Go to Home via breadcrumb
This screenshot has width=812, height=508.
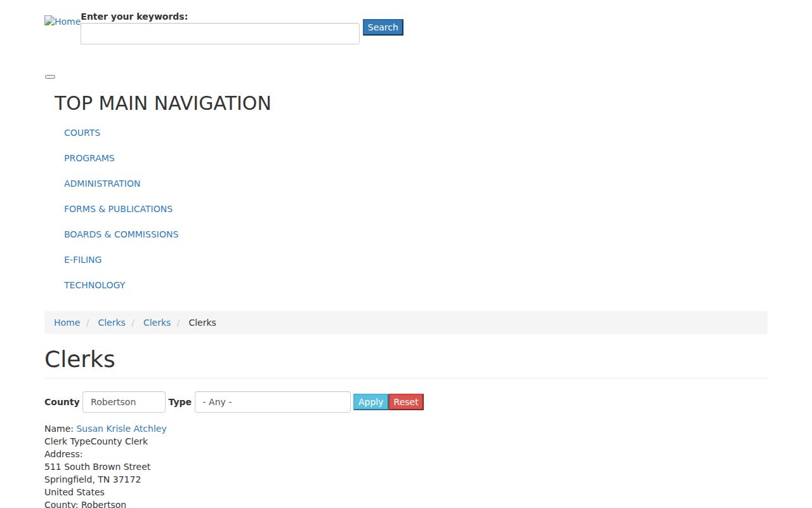tap(67, 323)
